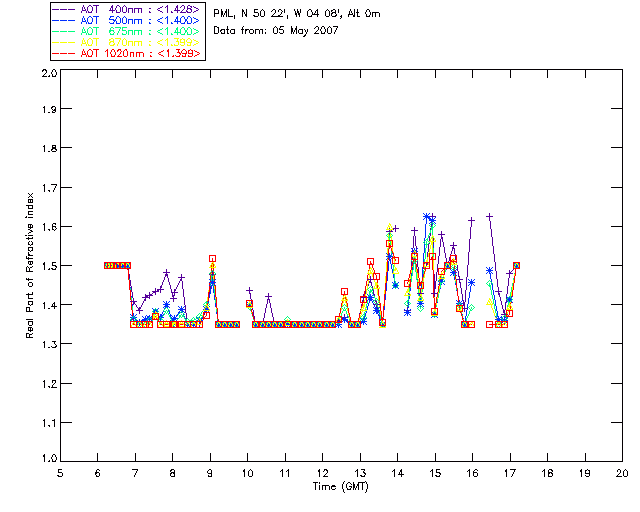Click the x-axis tick label 15

click(x=435, y=473)
